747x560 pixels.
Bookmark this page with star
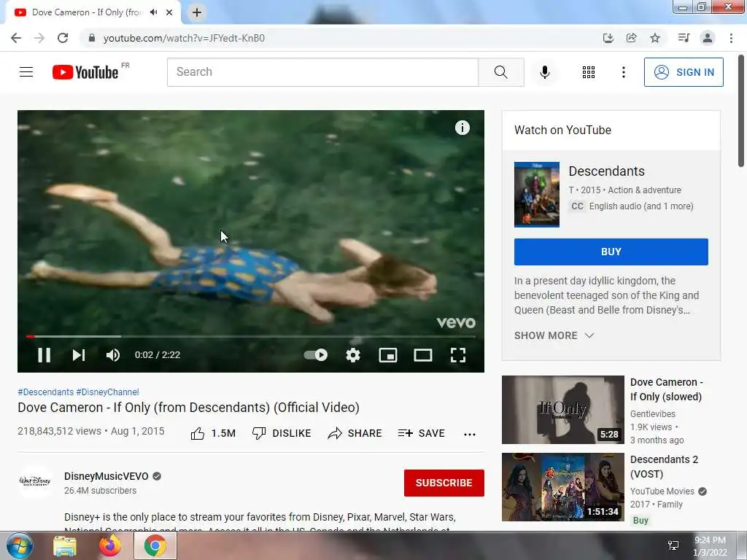point(655,38)
